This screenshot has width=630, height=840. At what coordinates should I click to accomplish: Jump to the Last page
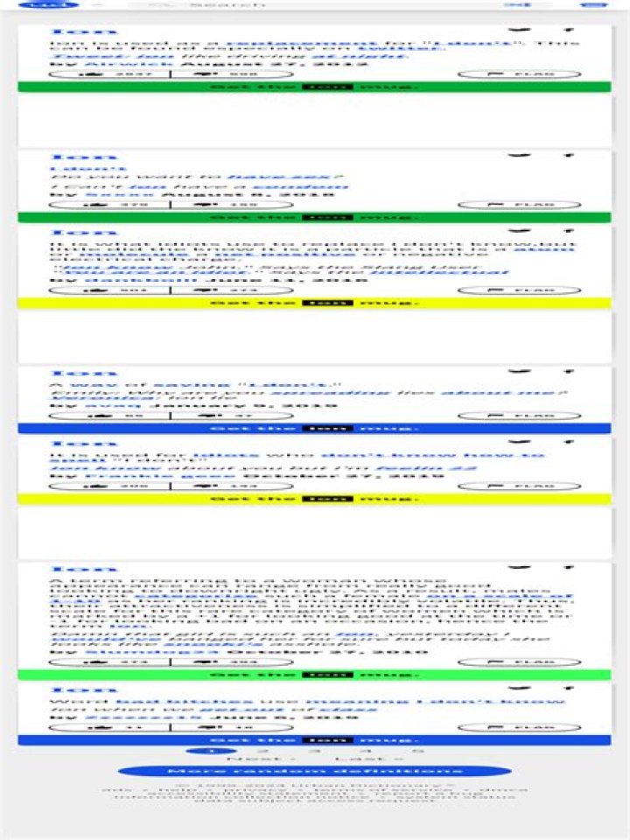pyautogui.click(x=367, y=759)
